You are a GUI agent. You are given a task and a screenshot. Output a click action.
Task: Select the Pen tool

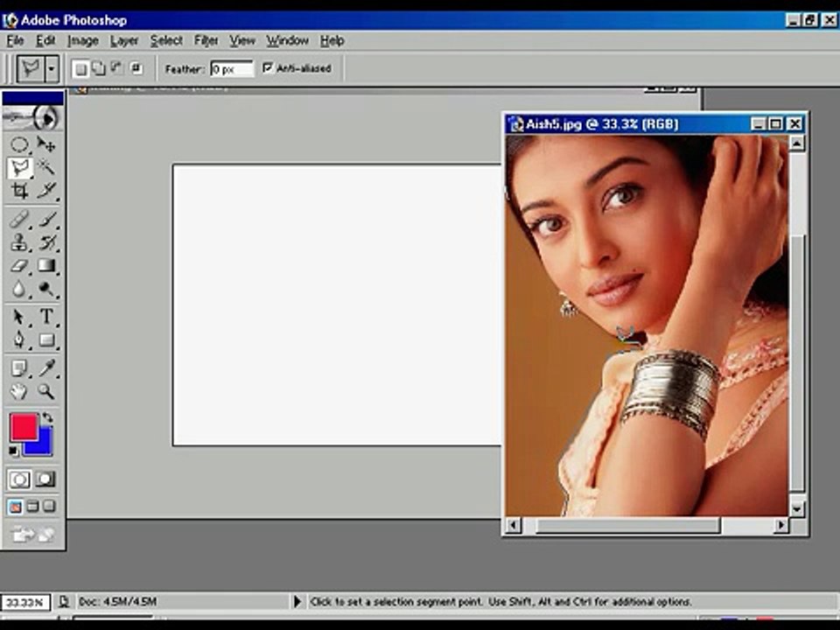point(19,340)
